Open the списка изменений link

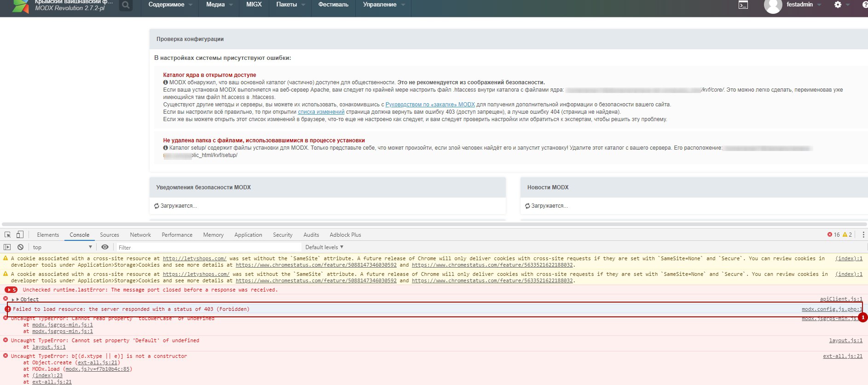tap(321, 112)
